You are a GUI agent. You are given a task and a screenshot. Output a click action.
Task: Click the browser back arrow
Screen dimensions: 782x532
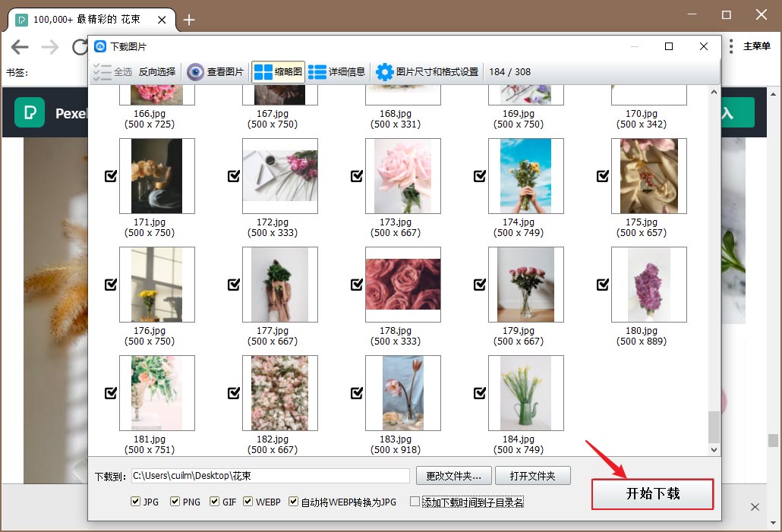click(20, 47)
